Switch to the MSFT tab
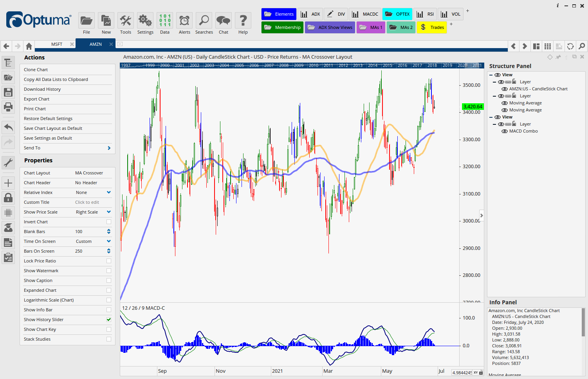The image size is (588, 379). pos(57,44)
